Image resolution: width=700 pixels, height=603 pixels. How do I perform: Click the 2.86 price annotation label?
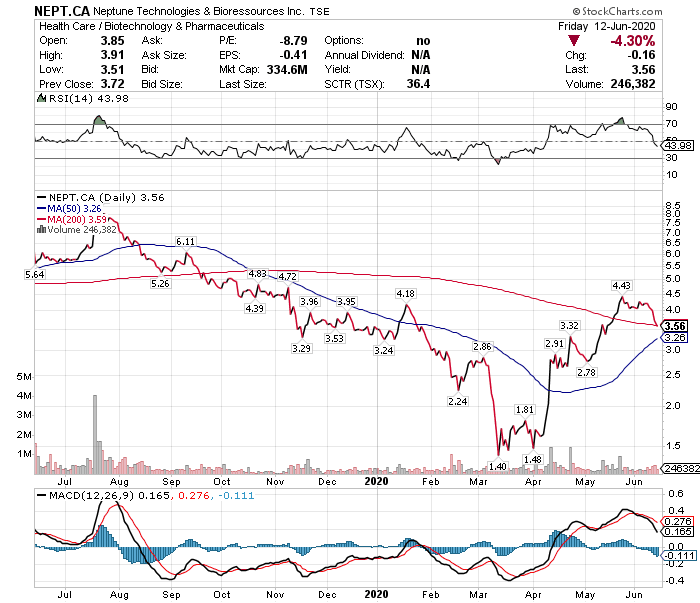coord(483,346)
